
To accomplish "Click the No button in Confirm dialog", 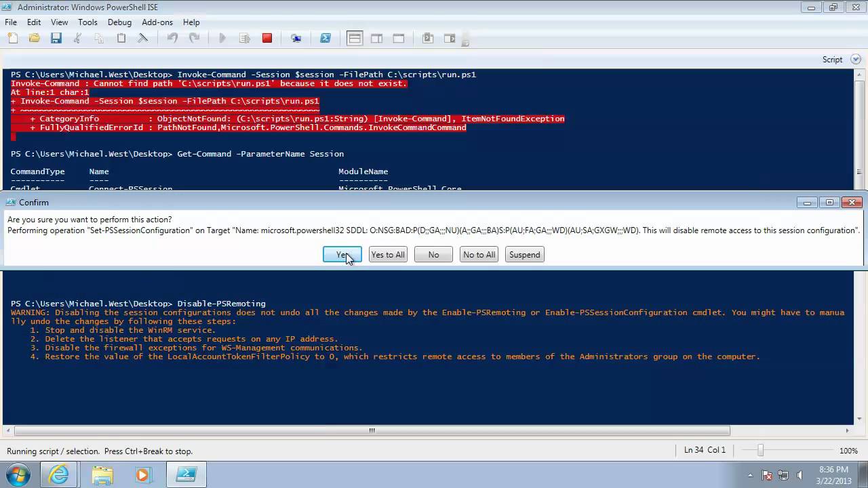I will 433,255.
